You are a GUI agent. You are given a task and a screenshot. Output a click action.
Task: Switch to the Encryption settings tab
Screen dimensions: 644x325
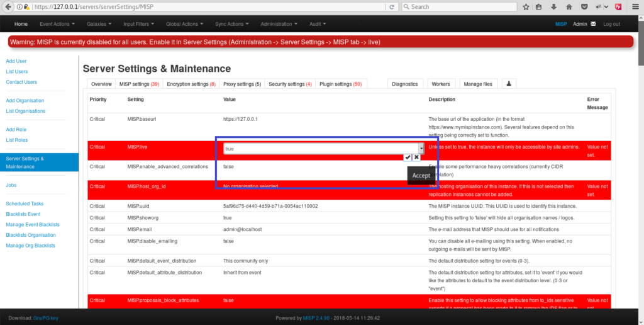coord(191,84)
